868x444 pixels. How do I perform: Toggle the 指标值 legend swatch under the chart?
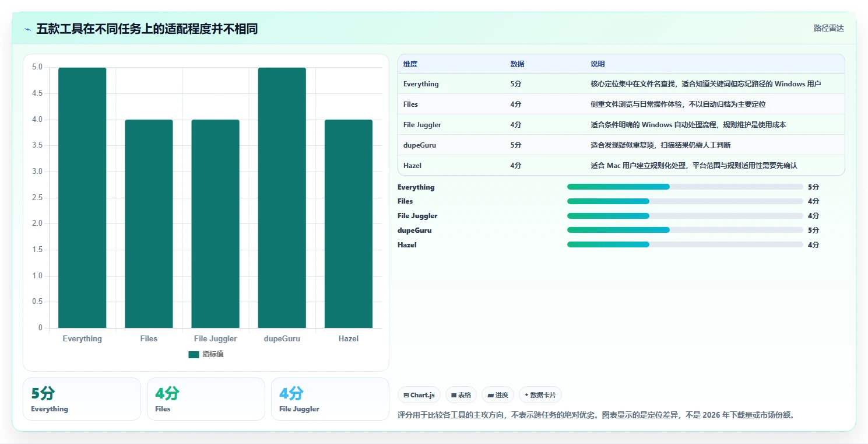click(194, 355)
